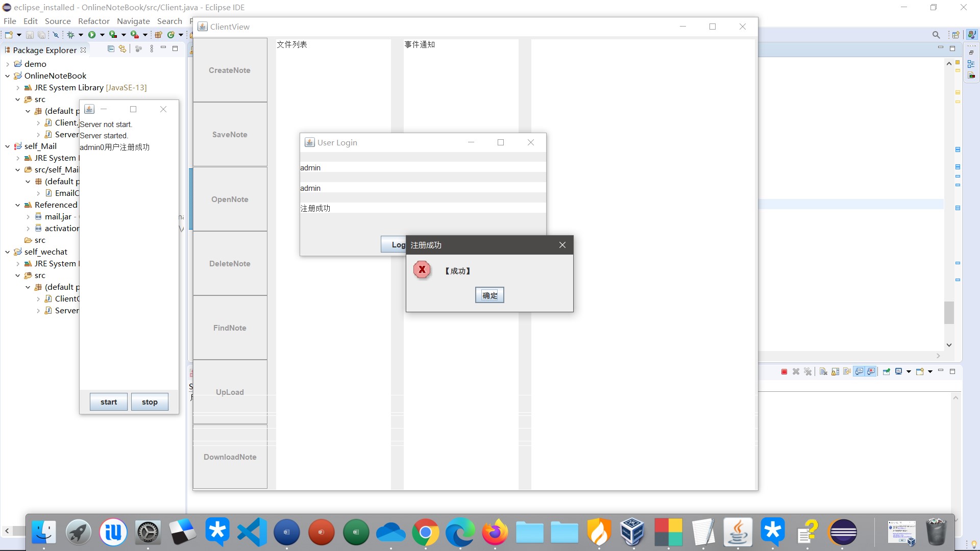Expand the OnlineNoteBook project tree
The image size is (980, 551).
7,76
